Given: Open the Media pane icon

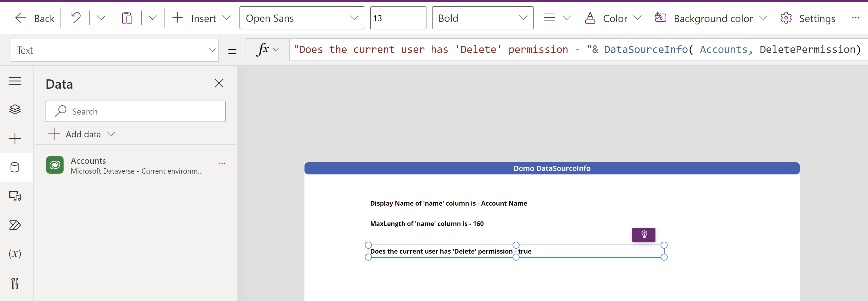Looking at the screenshot, I should coord(15,196).
